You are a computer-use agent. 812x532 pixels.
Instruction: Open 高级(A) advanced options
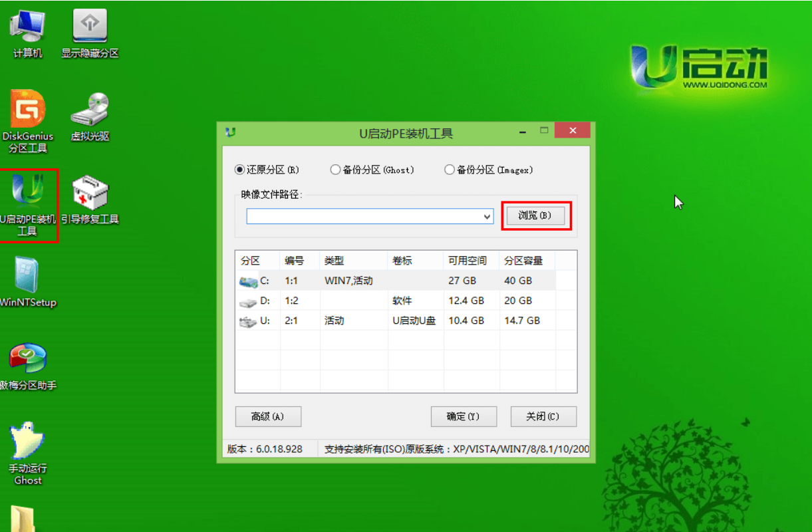tap(268, 416)
